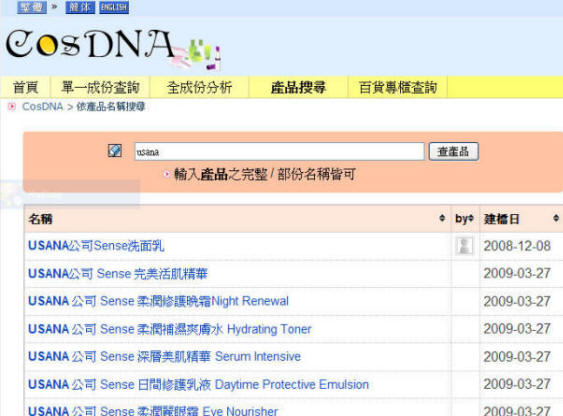Click the breadcrumb red arrow icon

click(12, 107)
